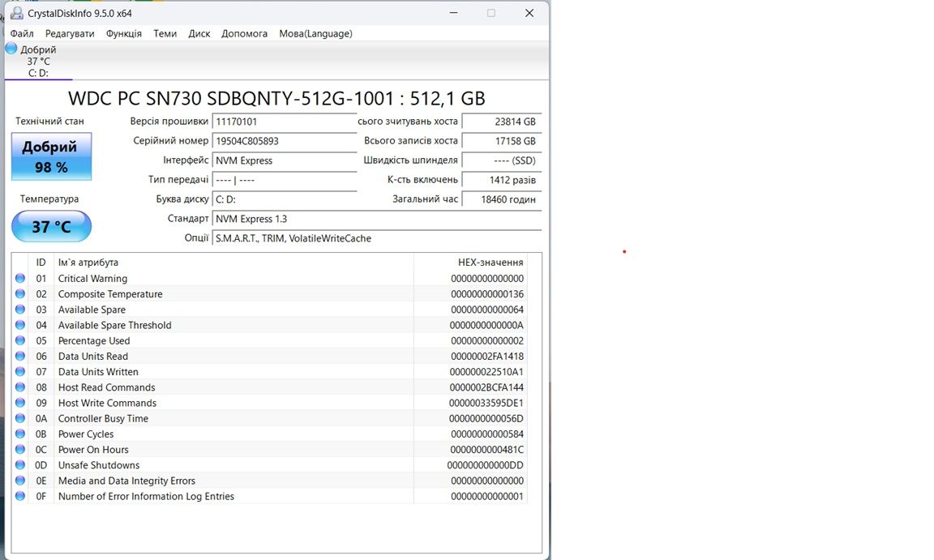Click hex value 0000033595DE1
934x560 pixels.
pos(486,403)
